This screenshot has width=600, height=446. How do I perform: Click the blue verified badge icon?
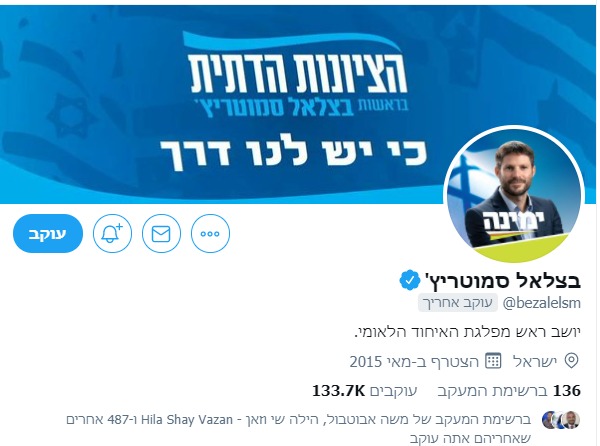tap(409, 281)
